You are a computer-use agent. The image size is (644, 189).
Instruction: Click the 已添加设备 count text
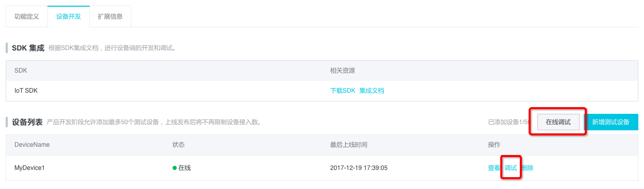coord(509,122)
